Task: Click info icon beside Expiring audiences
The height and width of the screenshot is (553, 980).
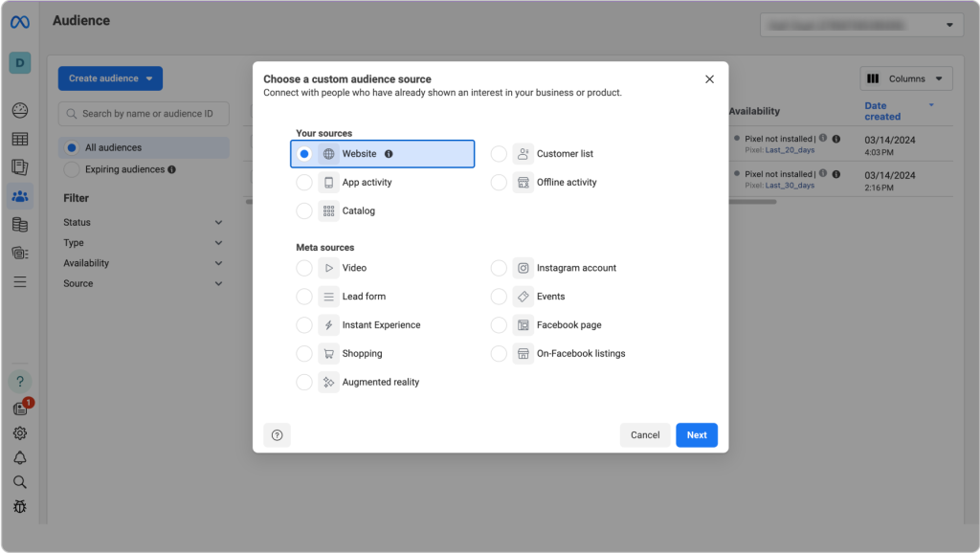Action: [x=172, y=169]
